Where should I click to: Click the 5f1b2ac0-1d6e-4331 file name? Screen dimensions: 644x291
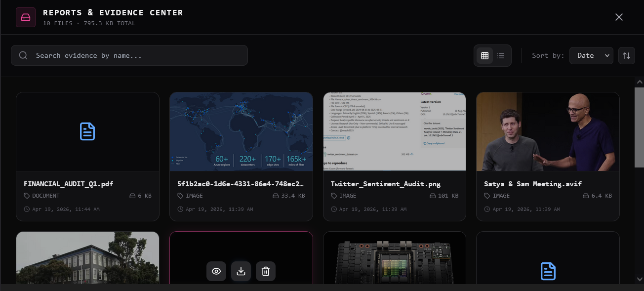coord(241,184)
